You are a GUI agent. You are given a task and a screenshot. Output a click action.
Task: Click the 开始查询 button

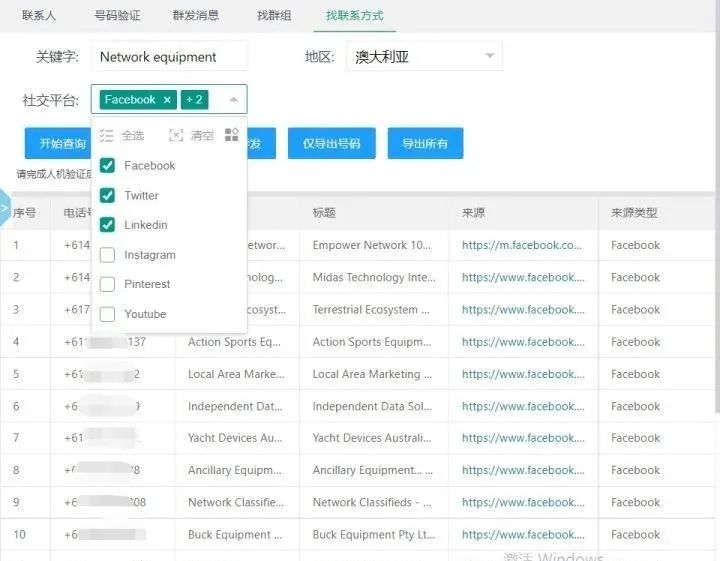[x=58, y=143]
